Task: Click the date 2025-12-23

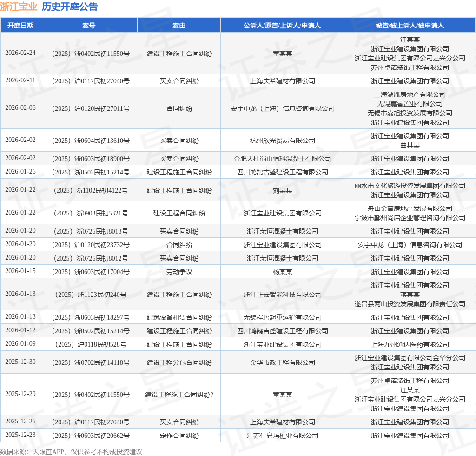Action: (x=20, y=435)
